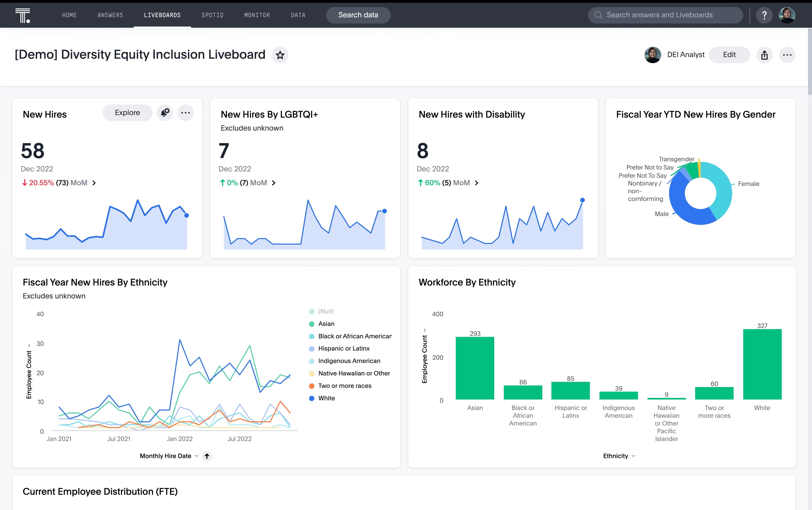This screenshot has width=812, height=510.
Task: Expand New Hires MoM change chevron
Action: (x=94, y=183)
